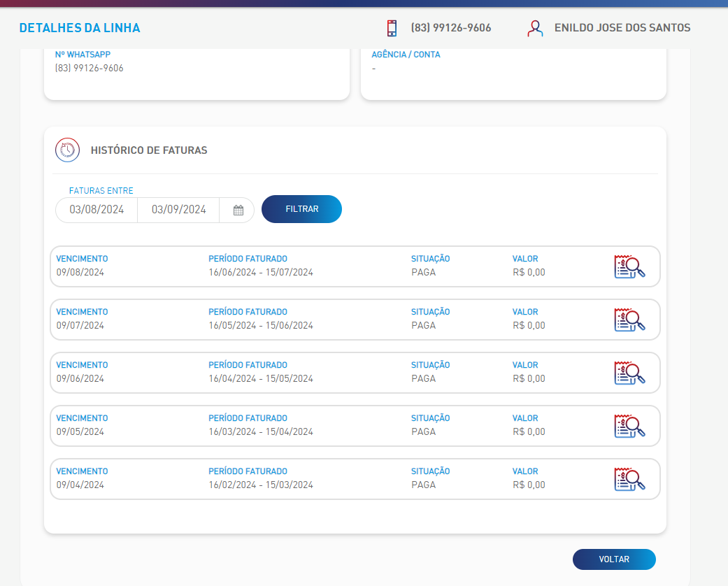The width and height of the screenshot is (728, 586).
Task: Select due date text 09/07/2024
Action: (80, 325)
